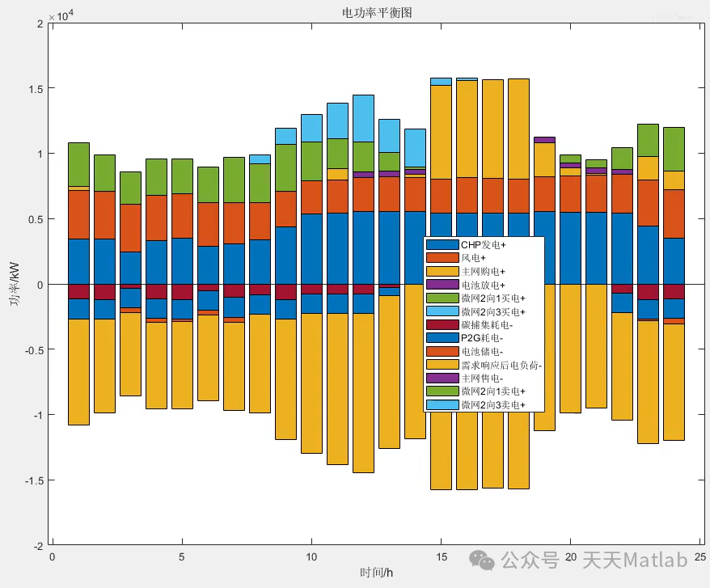Click the y-axis tick label -2
The width and height of the screenshot is (710, 588).
pos(39,546)
